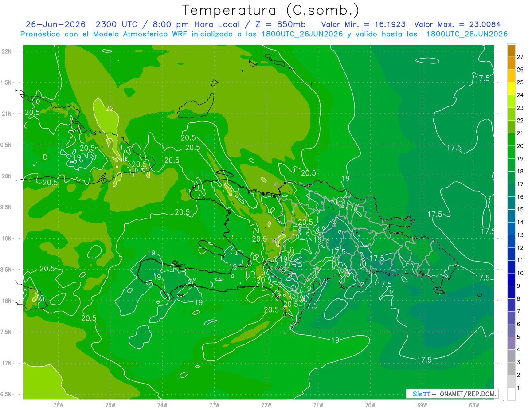Click the valid-until time "1800UTC_28JUN2026"

click(467, 34)
